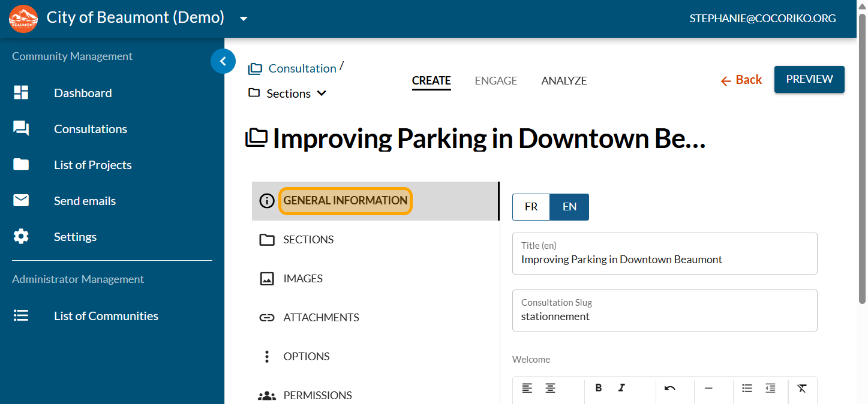This screenshot has height=404, width=868.
Task: Left align the Welcome text
Action: pos(527,388)
